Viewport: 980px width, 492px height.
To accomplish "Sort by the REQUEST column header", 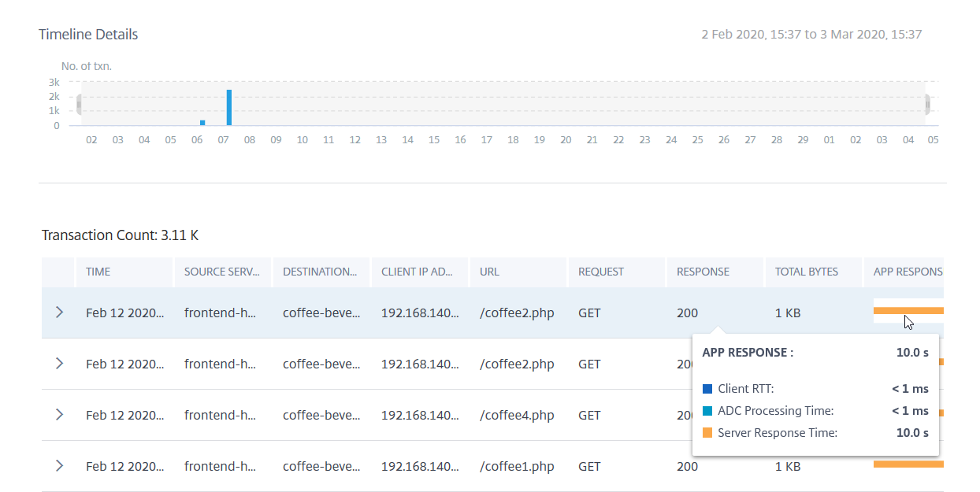I will pyautogui.click(x=600, y=272).
